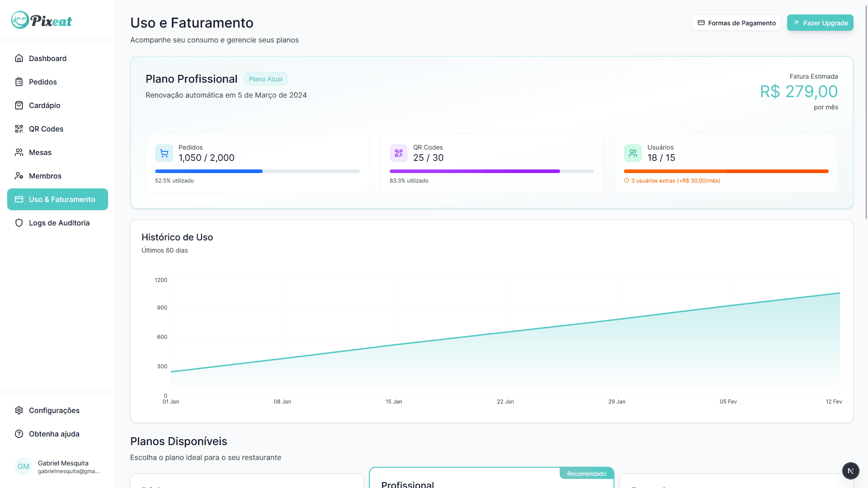
Task: Click the Configurações gear icon
Action: pyautogui.click(x=19, y=410)
